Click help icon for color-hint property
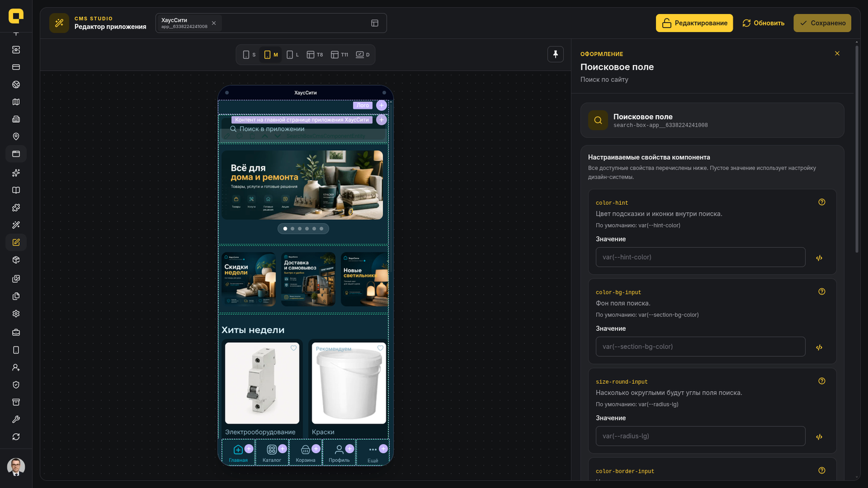 822,202
